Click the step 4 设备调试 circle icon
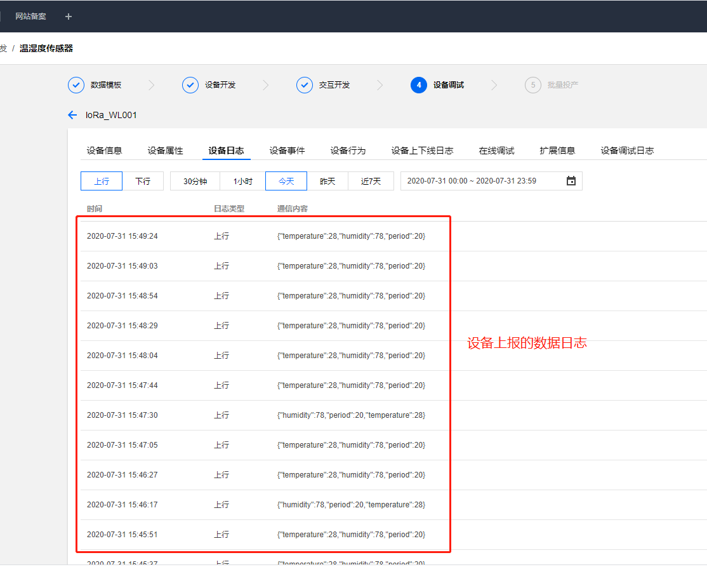The image size is (707, 588). tap(419, 85)
